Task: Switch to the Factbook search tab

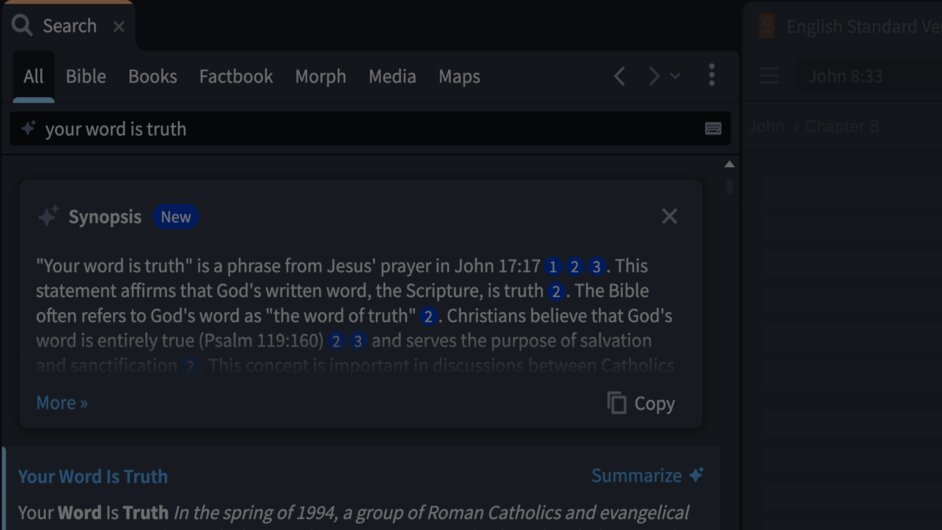Action: [236, 77]
